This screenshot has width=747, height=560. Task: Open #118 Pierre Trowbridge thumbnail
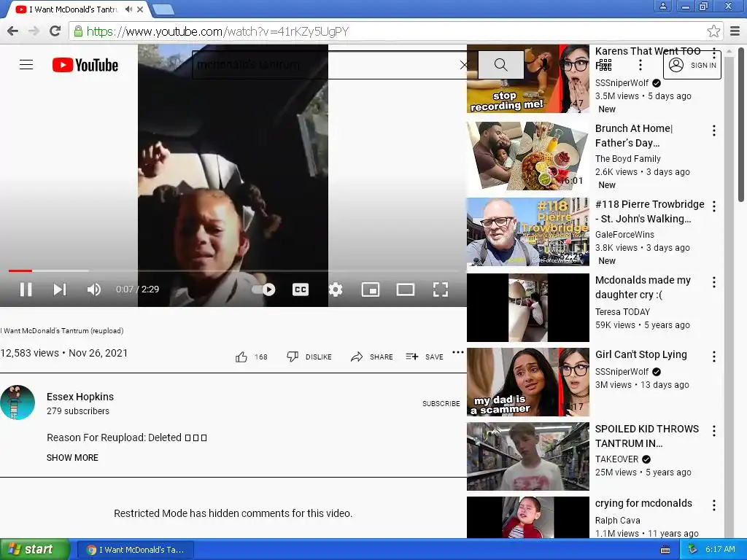528,231
